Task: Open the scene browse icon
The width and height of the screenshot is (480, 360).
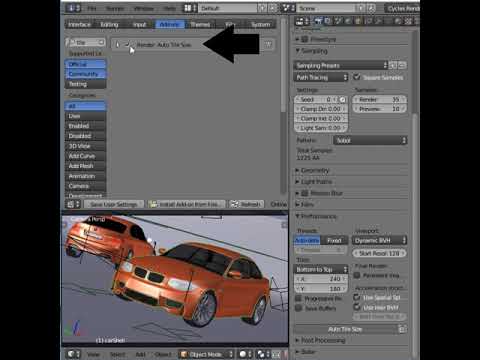Action: coord(289,8)
